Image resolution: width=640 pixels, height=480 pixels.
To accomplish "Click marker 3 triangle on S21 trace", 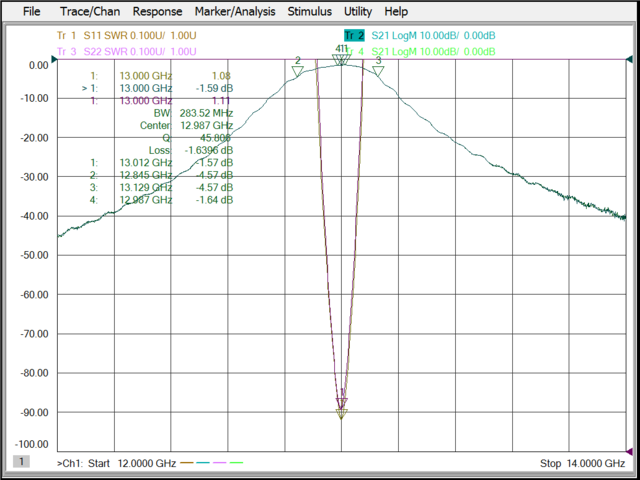I will (x=378, y=72).
